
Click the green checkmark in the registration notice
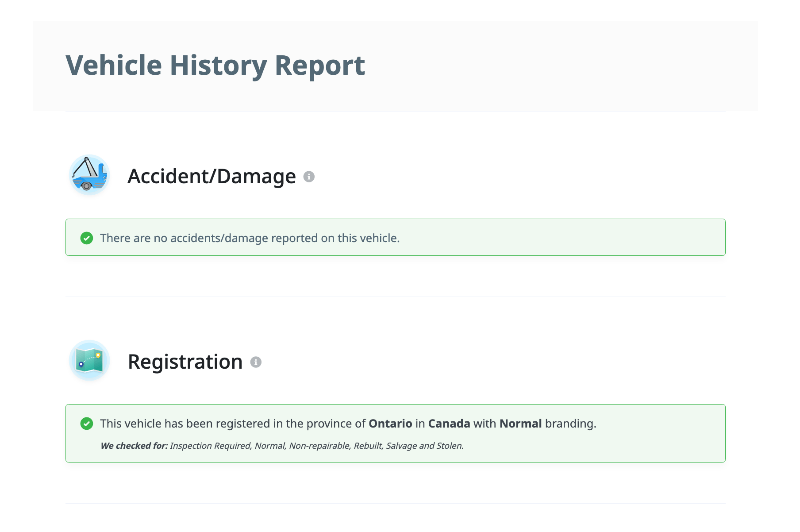[87, 424]
